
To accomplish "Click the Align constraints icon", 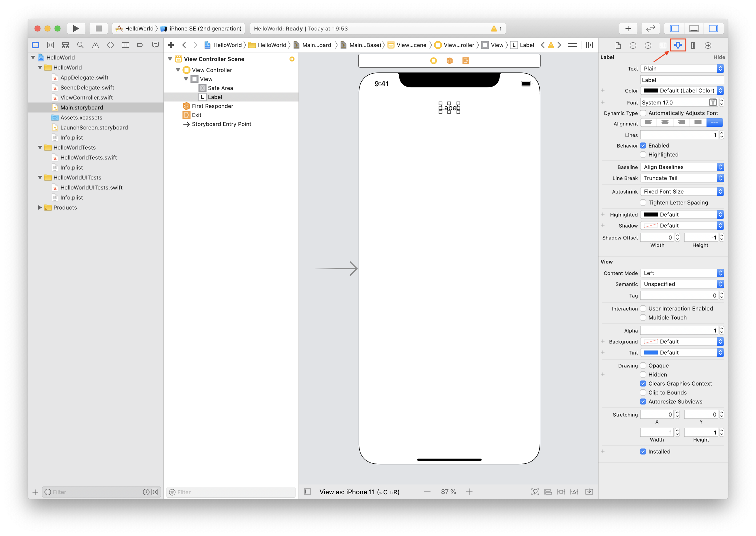I will [548, 492].
